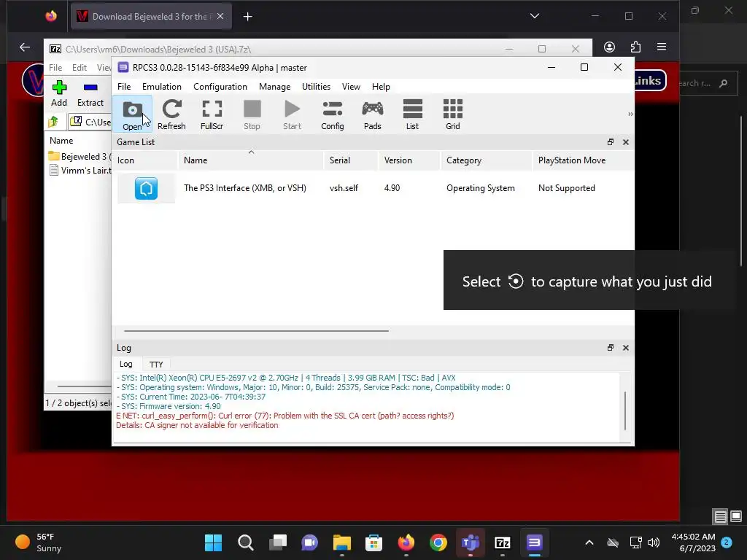The image size is (747, 560).
Task: Open the Utilities menu
Action: [x=316, y=87]
